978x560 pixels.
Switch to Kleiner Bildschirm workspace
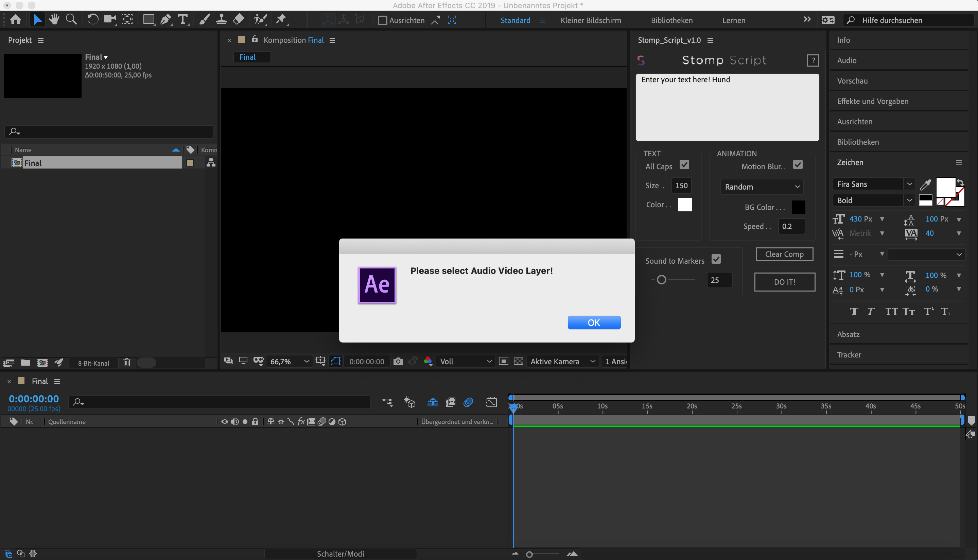click(x=590, y=20)
